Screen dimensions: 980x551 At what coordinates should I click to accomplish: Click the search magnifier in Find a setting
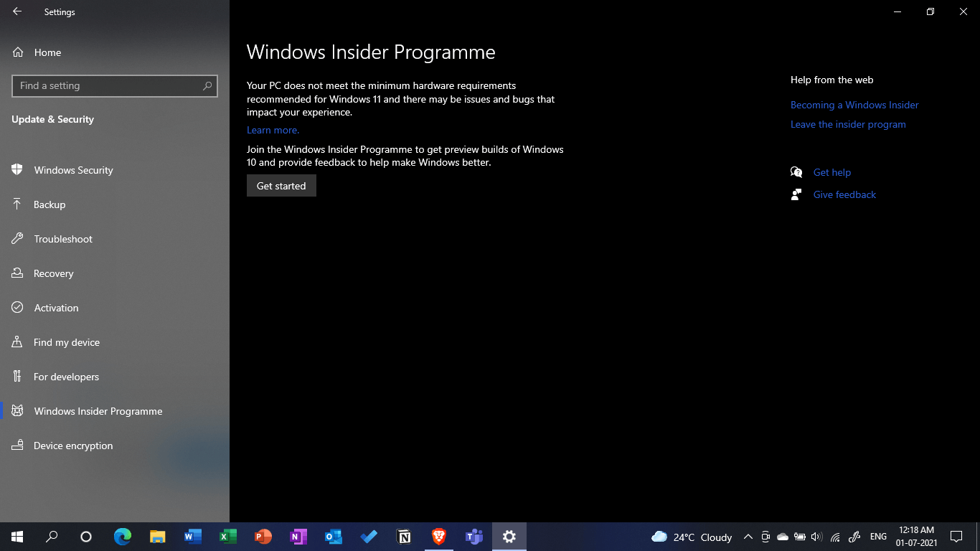click(x=207, y=85)
